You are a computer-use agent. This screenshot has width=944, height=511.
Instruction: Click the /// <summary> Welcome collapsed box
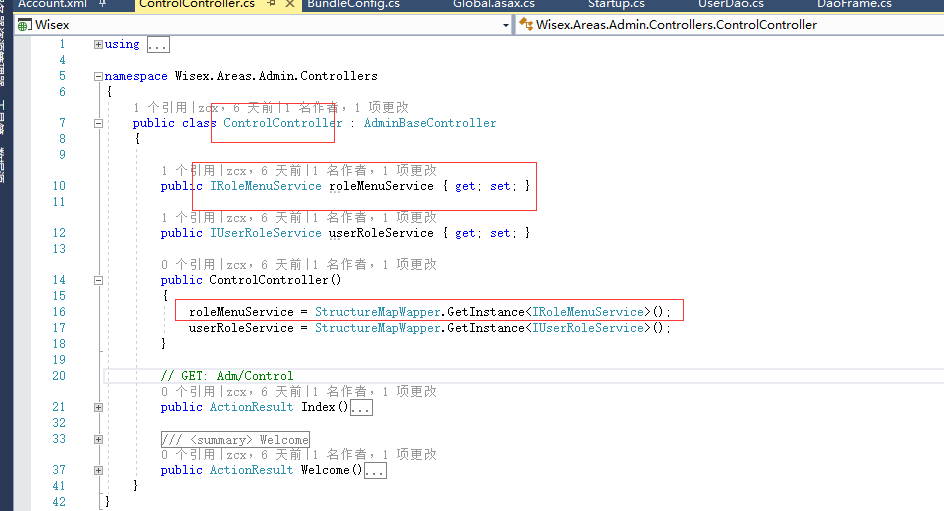click(235, 439)
